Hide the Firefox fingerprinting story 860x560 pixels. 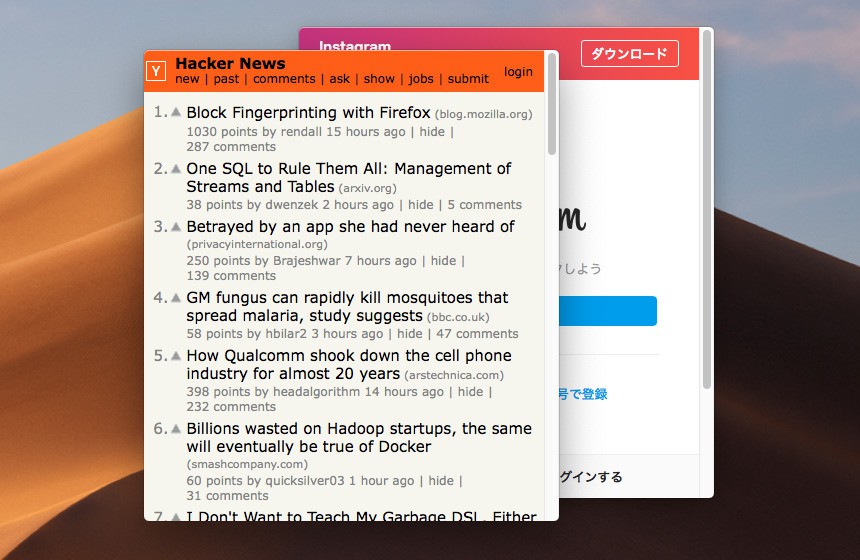pos(432,132)
